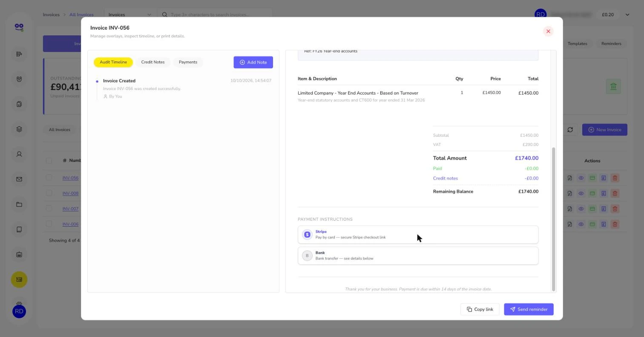
Task: Tick the checkbox for row INV-007
Action: coord(49,208)
